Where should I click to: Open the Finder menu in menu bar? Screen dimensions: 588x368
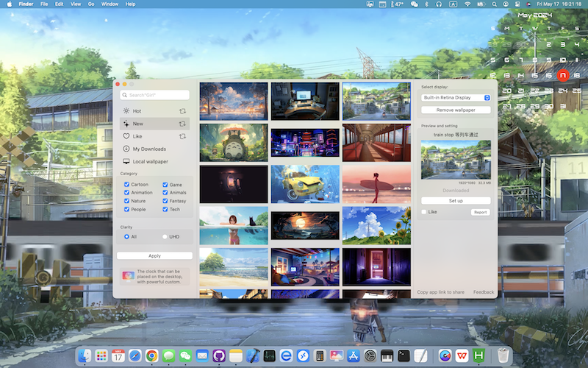tap(26, 4)
